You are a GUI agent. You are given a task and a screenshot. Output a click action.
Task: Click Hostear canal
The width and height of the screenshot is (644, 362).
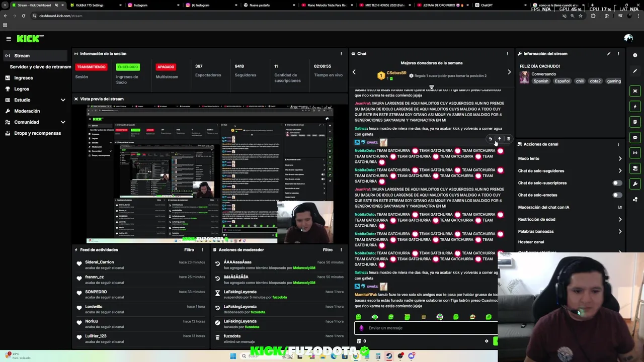(531, 242)
